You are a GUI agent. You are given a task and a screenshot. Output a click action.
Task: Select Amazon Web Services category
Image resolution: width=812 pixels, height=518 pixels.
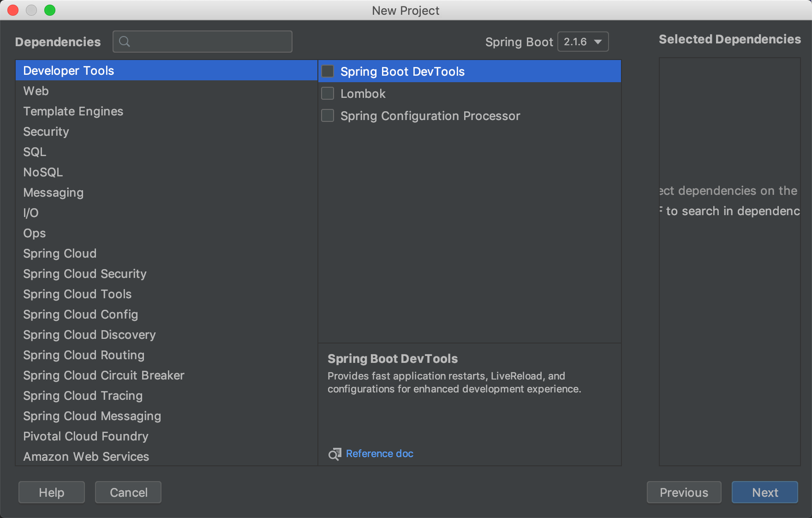tap(86, 457)
